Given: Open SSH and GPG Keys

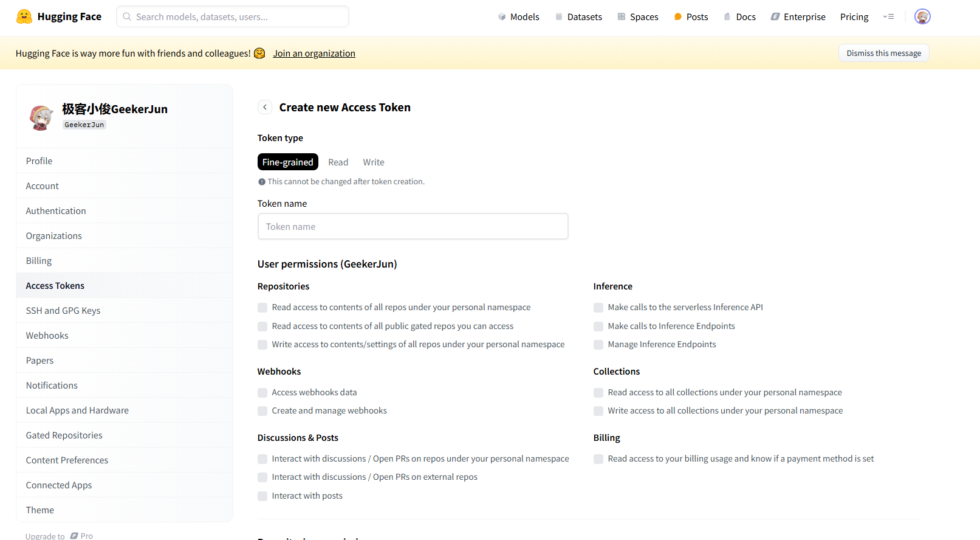Looking at the screenshot, I should [x=125, y=310].
